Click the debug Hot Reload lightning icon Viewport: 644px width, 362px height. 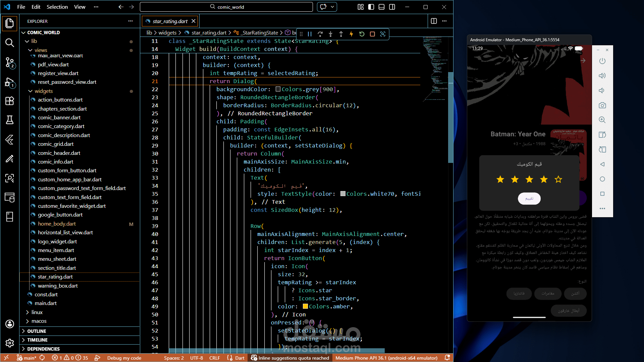point(351,34)
